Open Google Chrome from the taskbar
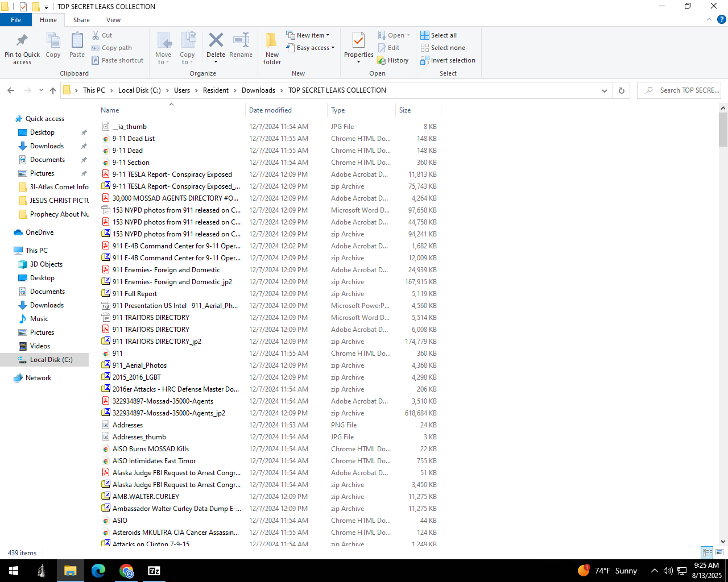Screen dimensions: 728x582 tap(126, 571)
